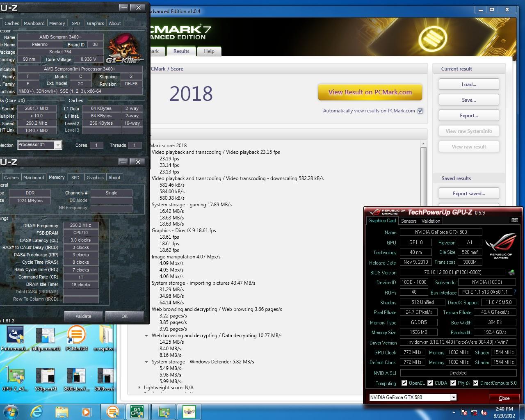Select the Results tab in PCMark 7

[181, 51]
